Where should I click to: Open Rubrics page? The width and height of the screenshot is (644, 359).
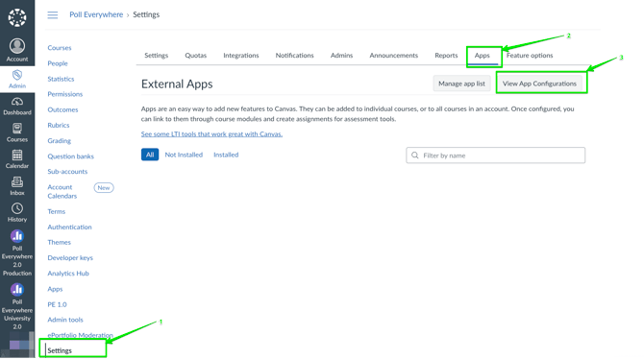click(59, 125)
